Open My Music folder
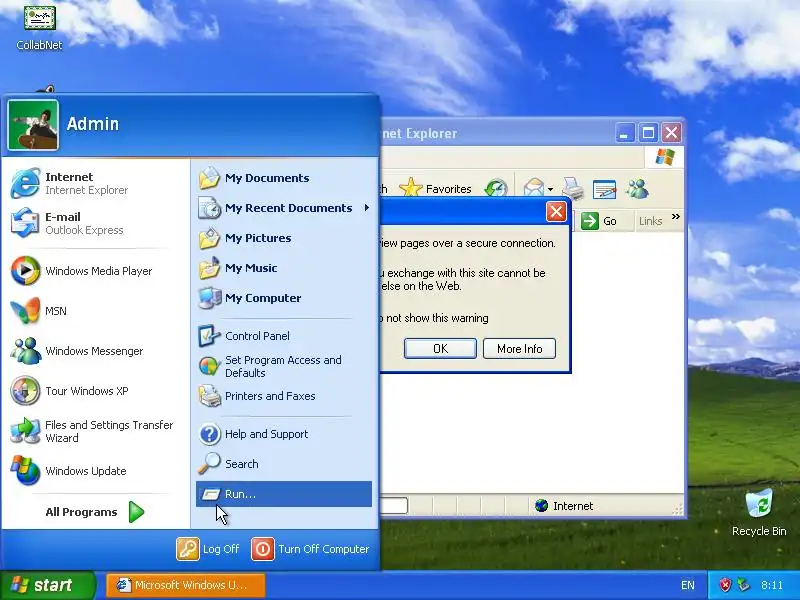The width and height of the screenshot is (800, 600). coord(284,268)
